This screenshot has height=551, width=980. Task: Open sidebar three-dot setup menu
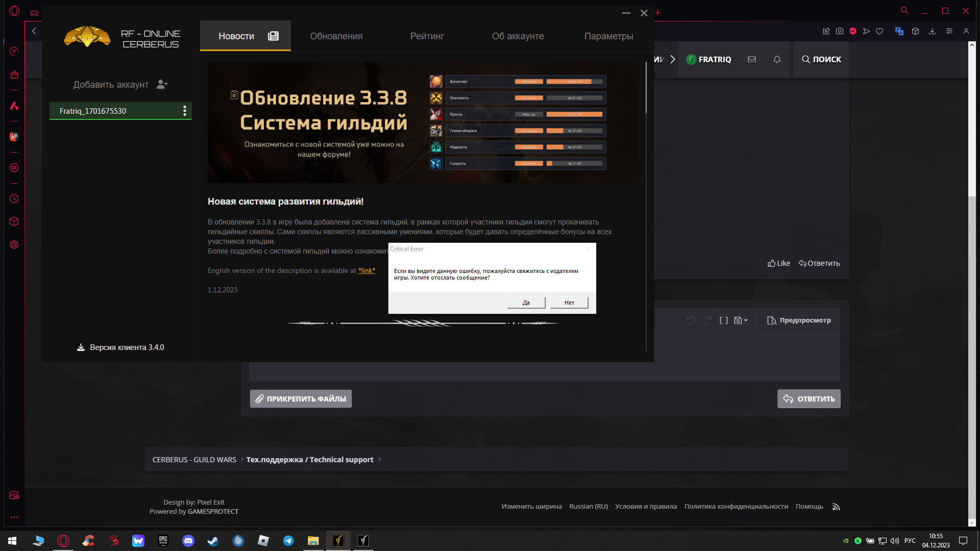point(14,517)
